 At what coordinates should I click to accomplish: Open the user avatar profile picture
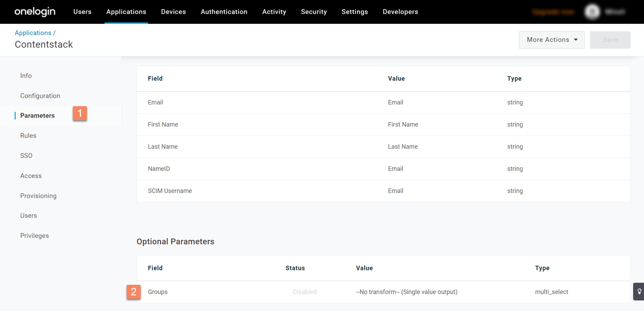click(x=592, y=12)
